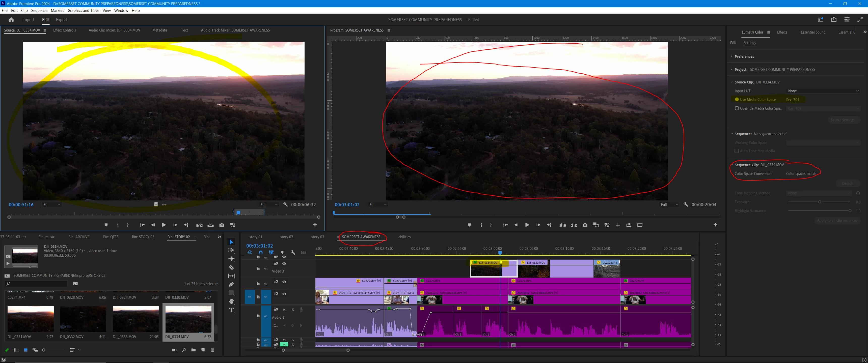This screenshot has height=363, width=868.
Task: Select the DJI_0331.MOV thumbnail in the bin
Action: tap(30, 319)
